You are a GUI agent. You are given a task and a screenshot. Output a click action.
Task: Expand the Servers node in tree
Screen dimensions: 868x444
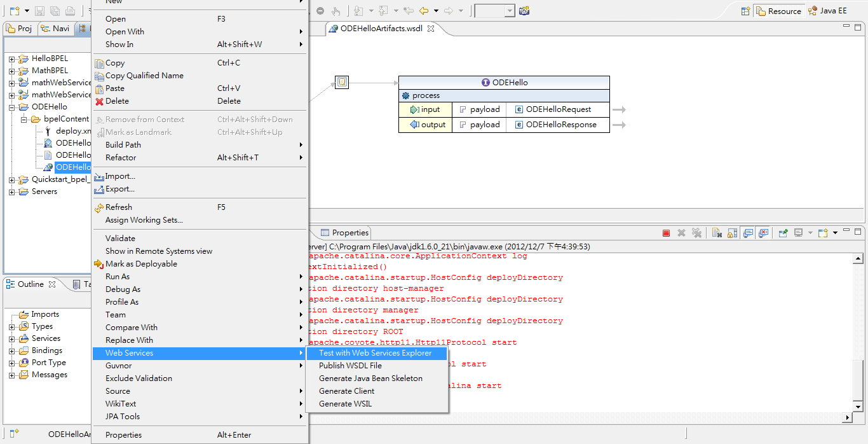coord(11,191)
